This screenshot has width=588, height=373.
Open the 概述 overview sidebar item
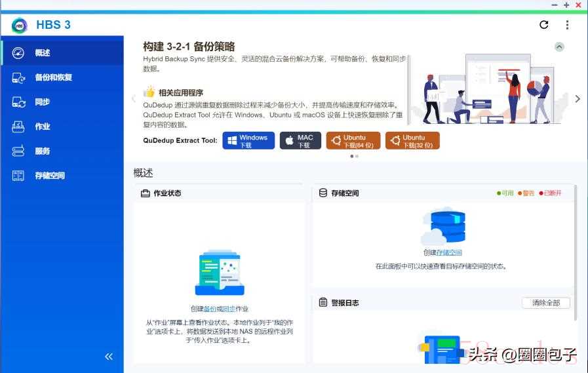62,53
